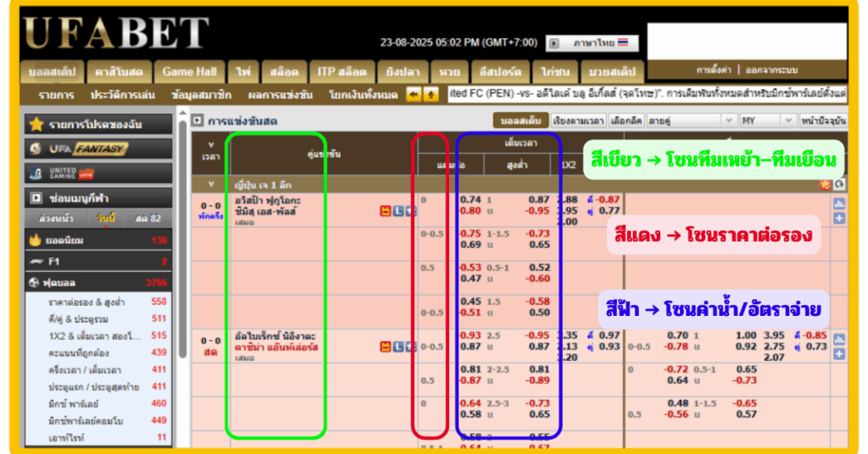Image resolution: width=868 pixels, height=454 pixels.
Task: Click the flame icon next to ยอดนิยม
Action: click(36, 240)
